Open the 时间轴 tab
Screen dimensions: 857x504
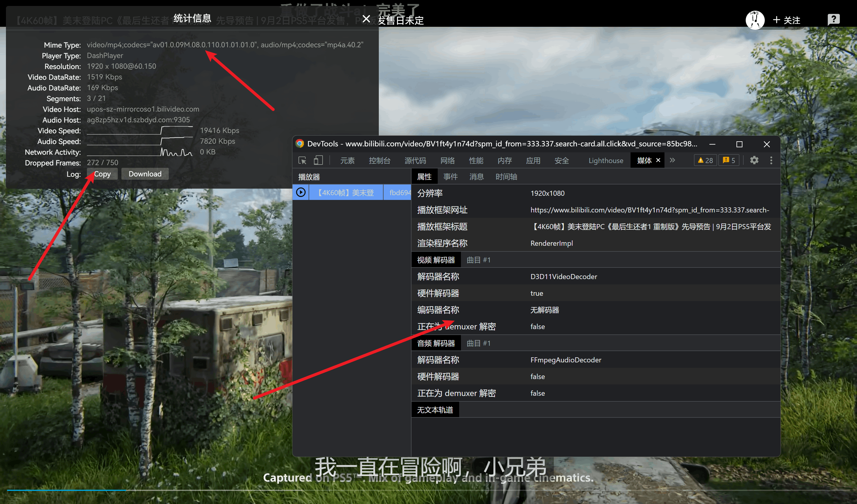[x=506, y=177]
